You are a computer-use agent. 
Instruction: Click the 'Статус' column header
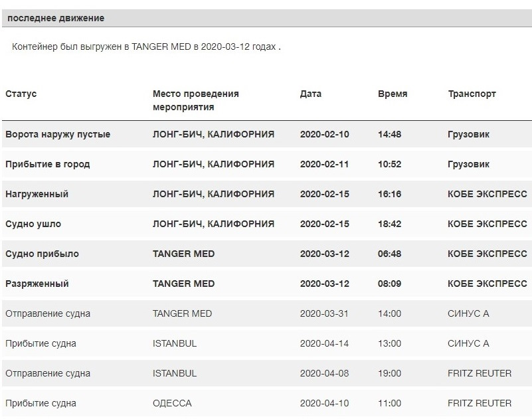click(21, 94)
